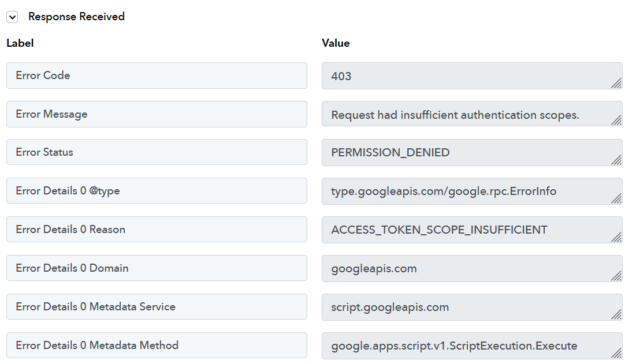Click the 403 value field
This screenshot has width=625, height=364.
472,76
